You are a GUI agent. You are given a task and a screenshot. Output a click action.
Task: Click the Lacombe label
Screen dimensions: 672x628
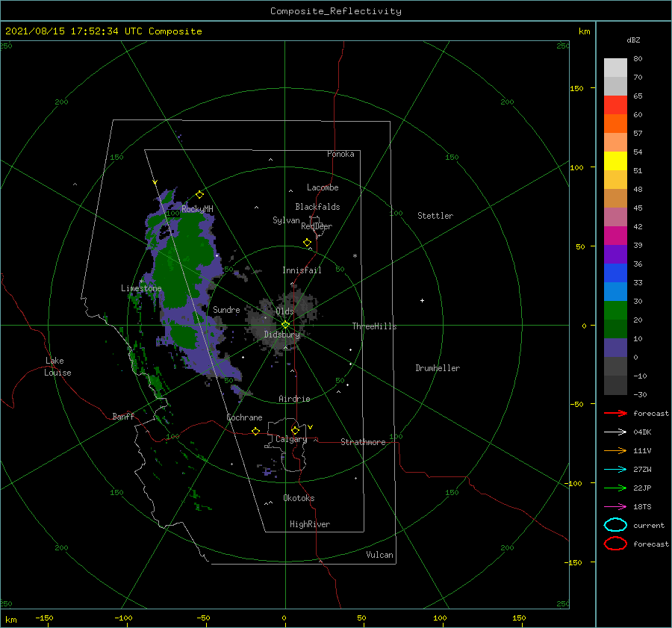pos(323,187)
